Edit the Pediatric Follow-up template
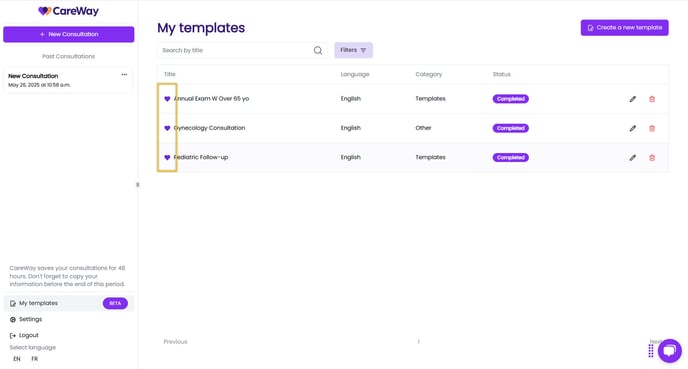Screen dimensions: 688x369 pyautogui.click(x=632, y=158)
